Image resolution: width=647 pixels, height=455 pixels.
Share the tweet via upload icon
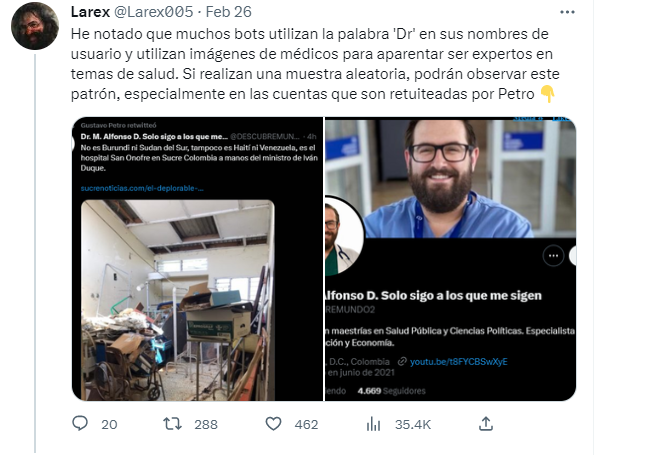[x=486, y=424]
